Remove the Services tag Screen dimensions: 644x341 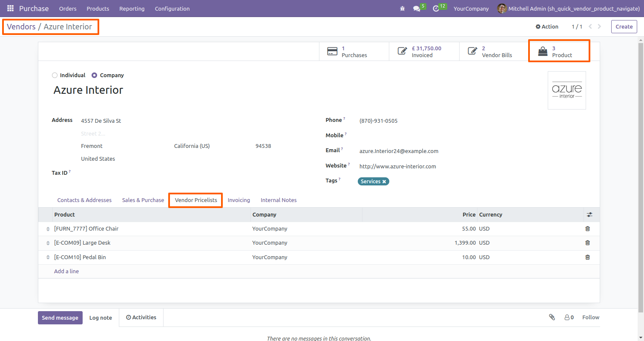[x=384, y=182]
